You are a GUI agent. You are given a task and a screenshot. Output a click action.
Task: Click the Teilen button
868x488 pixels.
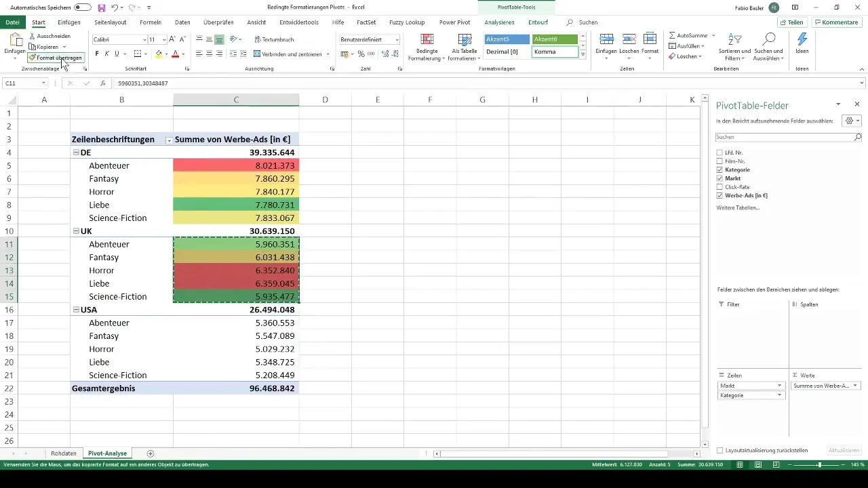coord(793,22)
